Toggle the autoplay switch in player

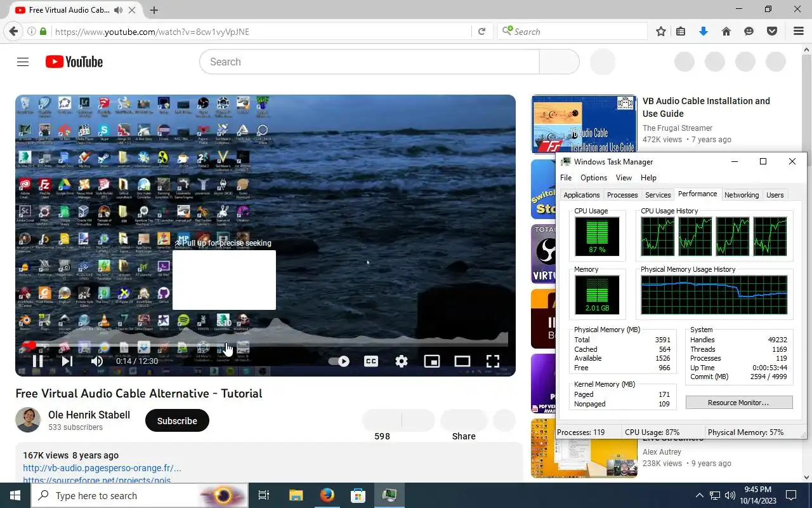[339, 361]
